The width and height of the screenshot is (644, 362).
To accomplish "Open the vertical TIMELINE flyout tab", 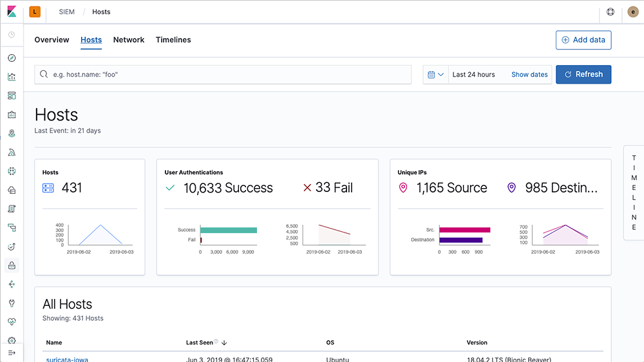I will pos(634,193).
